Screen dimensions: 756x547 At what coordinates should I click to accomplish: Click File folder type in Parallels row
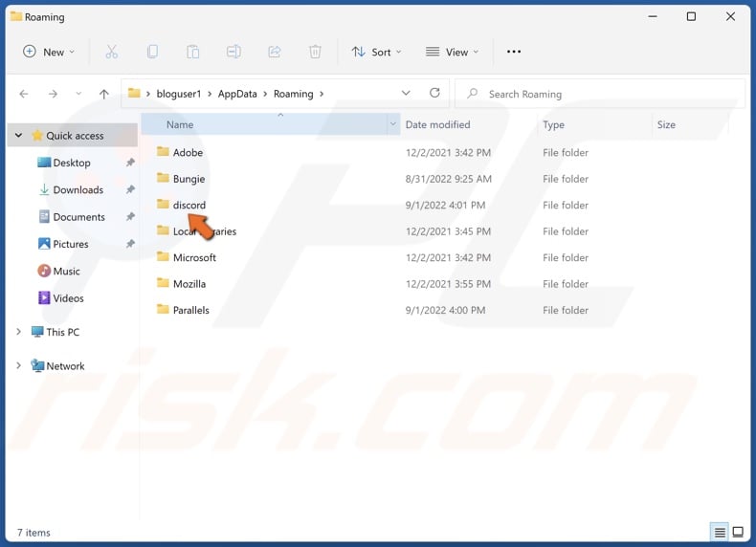pyautogui.click(x=565, y=310)
